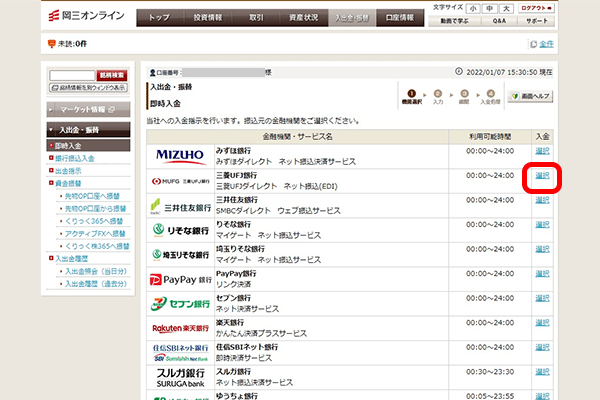The image size is (600, 400).
Task: Open the サポート page
Action: click(536, 21)
